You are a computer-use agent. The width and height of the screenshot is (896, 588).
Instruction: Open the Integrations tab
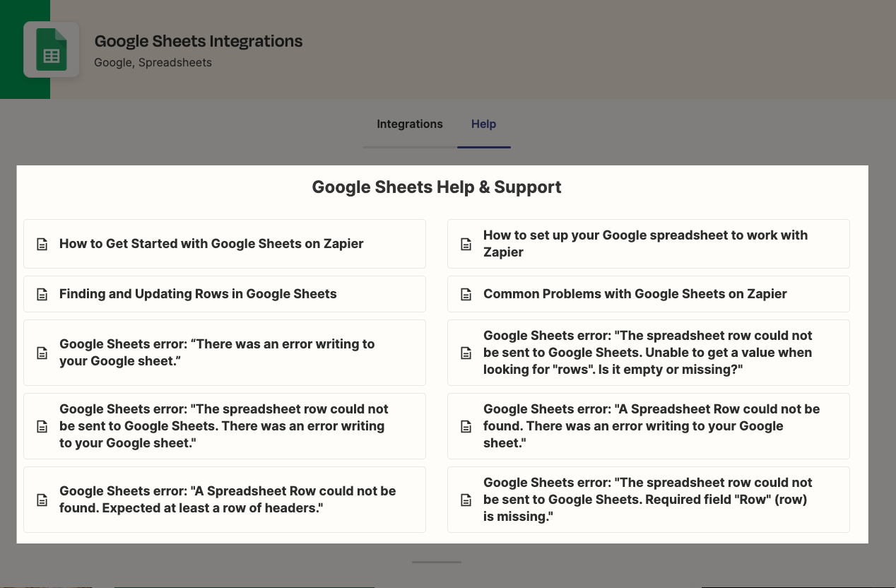click(410, 124)
